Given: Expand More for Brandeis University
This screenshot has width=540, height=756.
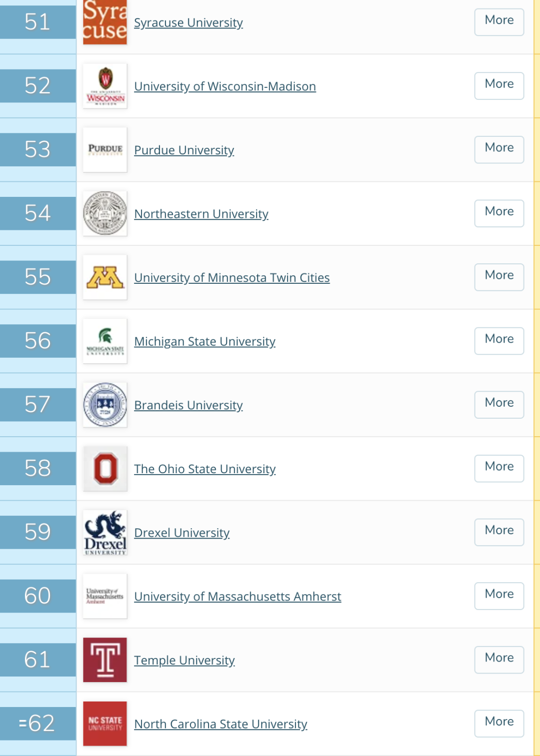Looking at the screenshot, I should click(498, 404).
